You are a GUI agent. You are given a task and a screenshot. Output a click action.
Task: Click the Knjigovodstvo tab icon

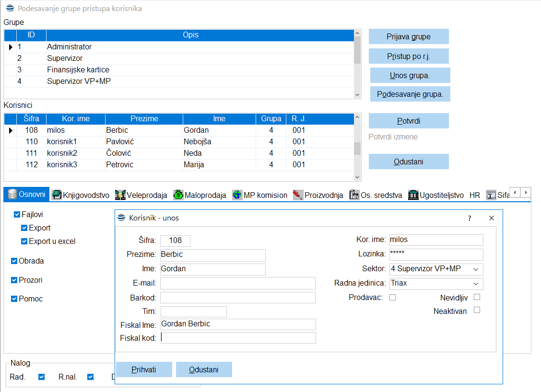(x=57, y=195)
